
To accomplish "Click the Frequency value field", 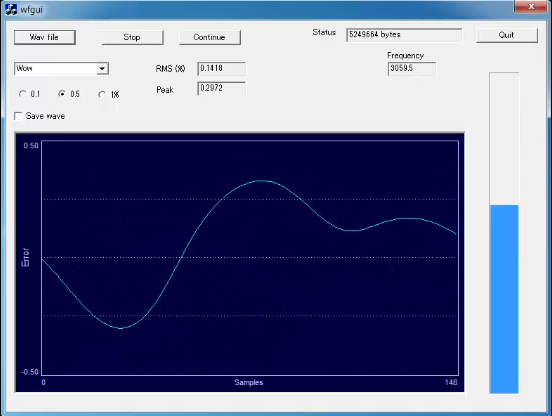I will (412, 68).
